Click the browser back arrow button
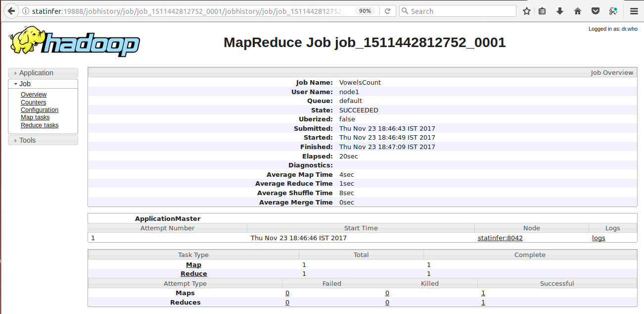 [x=10, y=10]
